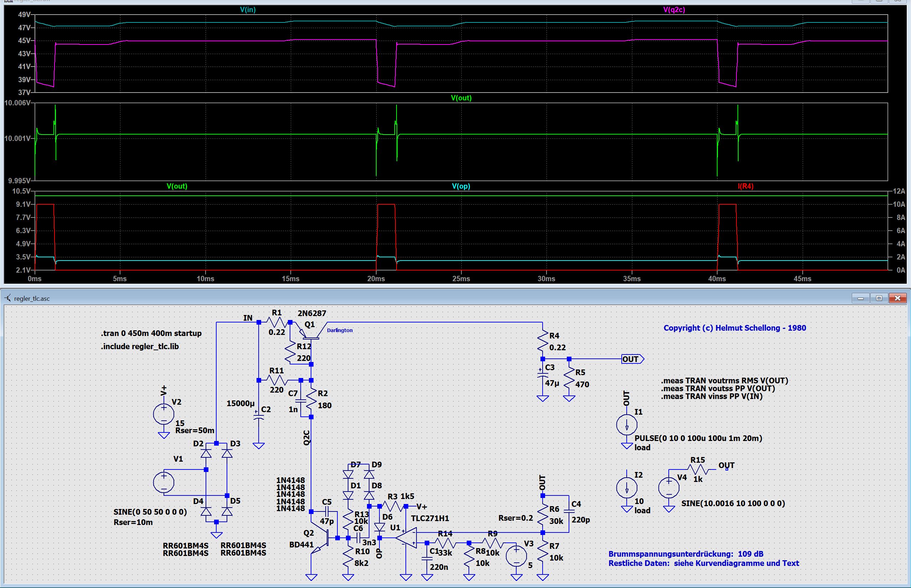
Task: Click the C2 15000µ capacitor symbol
Action: (259, 418)
